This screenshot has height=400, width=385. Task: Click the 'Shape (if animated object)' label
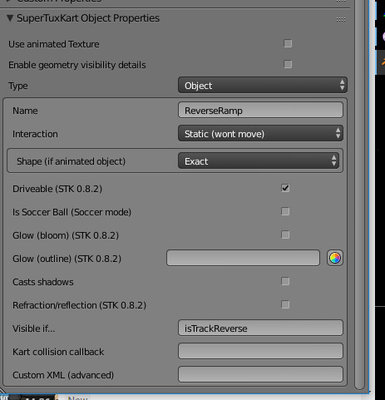click(71, 161)
